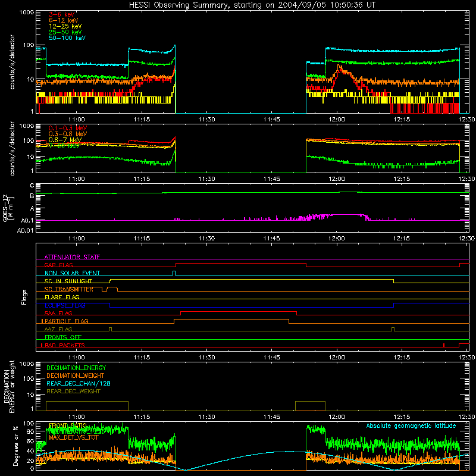Click the HESSI Observing Summary title
The image size is (476, 476).
click(x=252, y=5)
